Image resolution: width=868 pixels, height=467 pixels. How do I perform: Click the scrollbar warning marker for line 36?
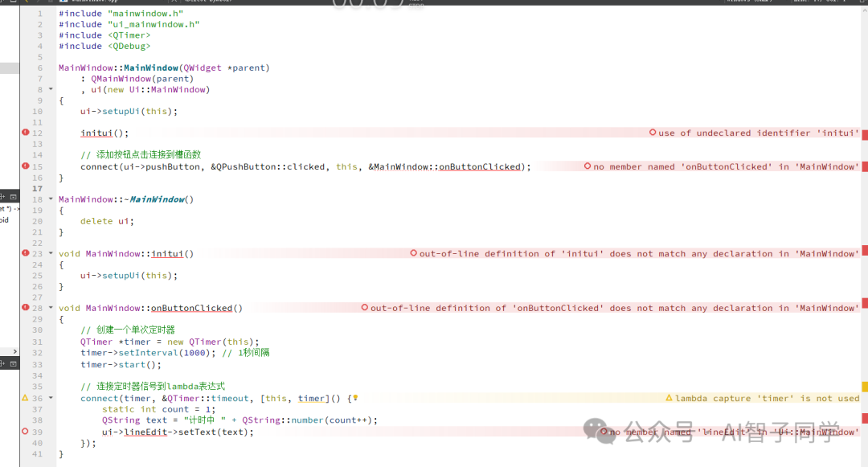[865, 386]
